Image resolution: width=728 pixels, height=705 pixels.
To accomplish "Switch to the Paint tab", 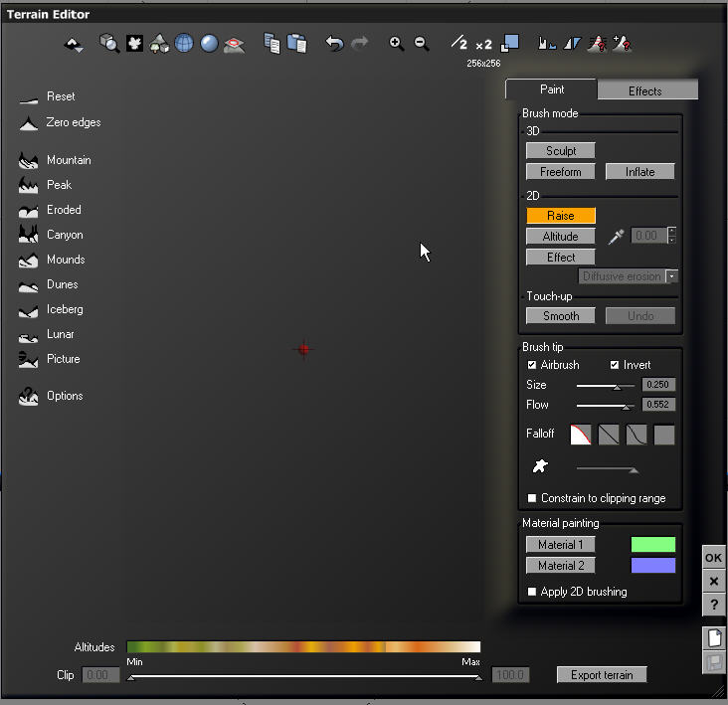I will click(x=552, y=89).
